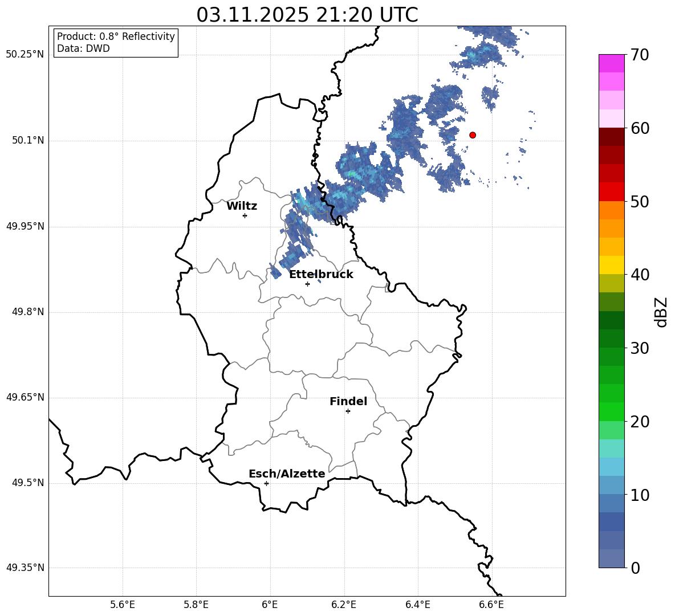
Task: Click the 49.8°N latitude label
Action: (28, 312)
